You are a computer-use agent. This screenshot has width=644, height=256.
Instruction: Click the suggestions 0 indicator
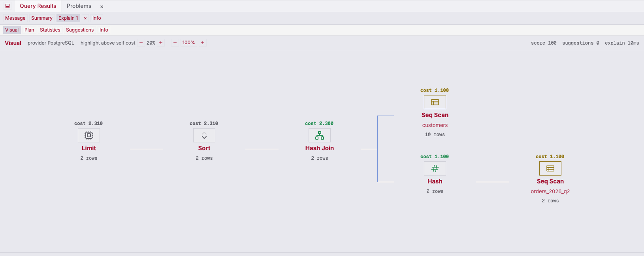[x=581, y=43]
